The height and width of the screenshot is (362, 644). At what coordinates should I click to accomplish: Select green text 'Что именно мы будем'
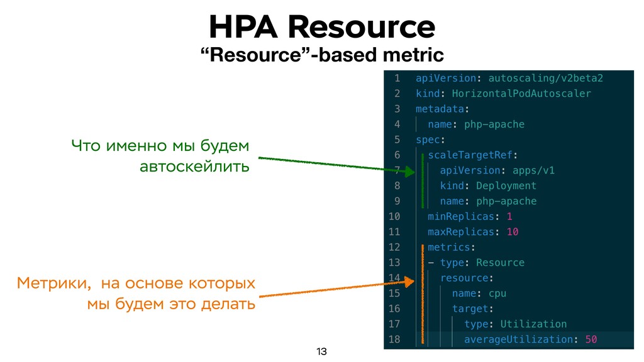coord(160,146)
